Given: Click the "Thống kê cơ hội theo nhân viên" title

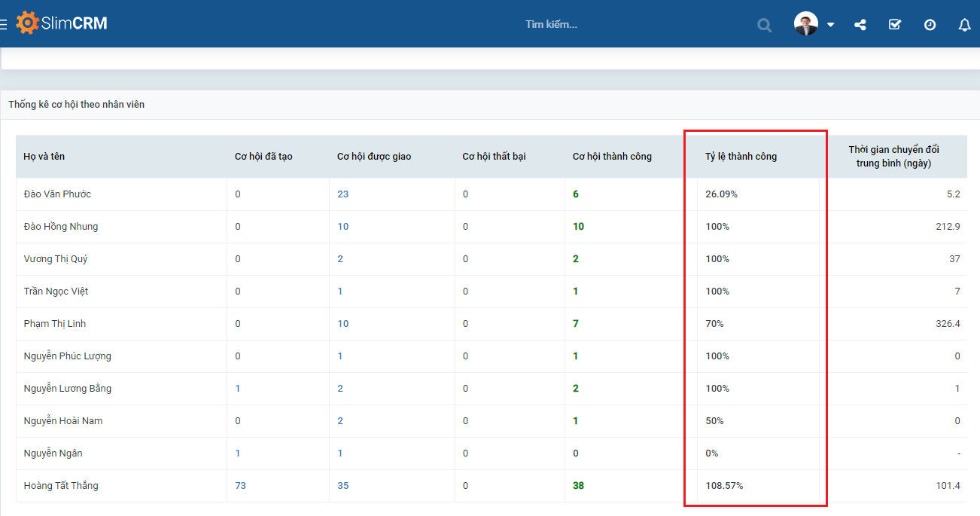Looking at the screenshot, I should [77, 105].
